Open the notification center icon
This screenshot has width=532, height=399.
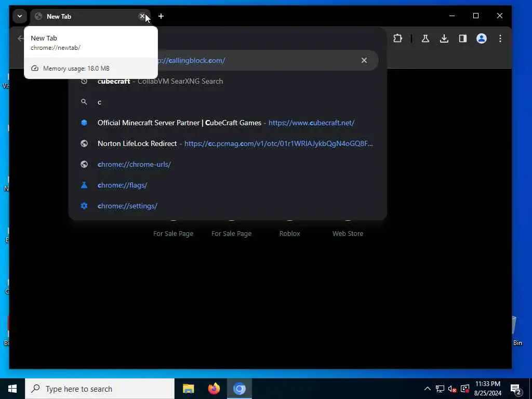pos(516,389)
